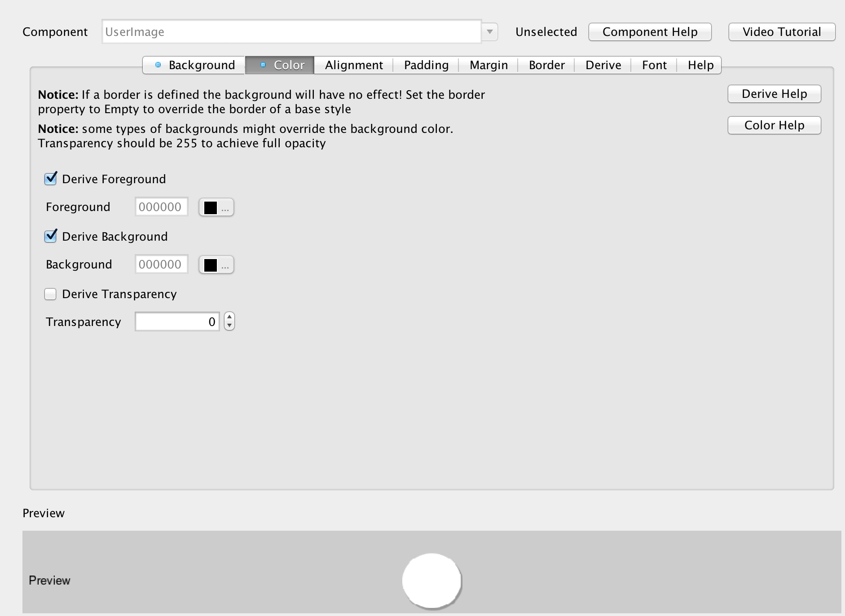The width and height of the screenshot is (845, 616).
Task: Open Component Help
Action: pyautogui.click(x=650, y=31)
